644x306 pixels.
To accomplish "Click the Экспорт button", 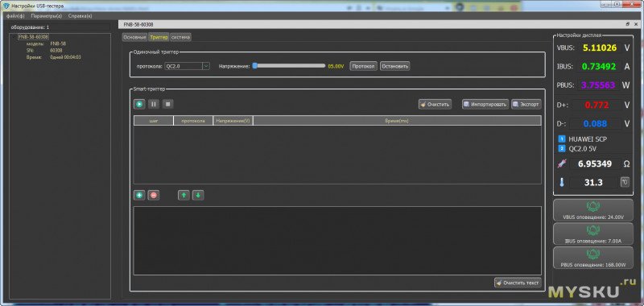I will 526,105.
